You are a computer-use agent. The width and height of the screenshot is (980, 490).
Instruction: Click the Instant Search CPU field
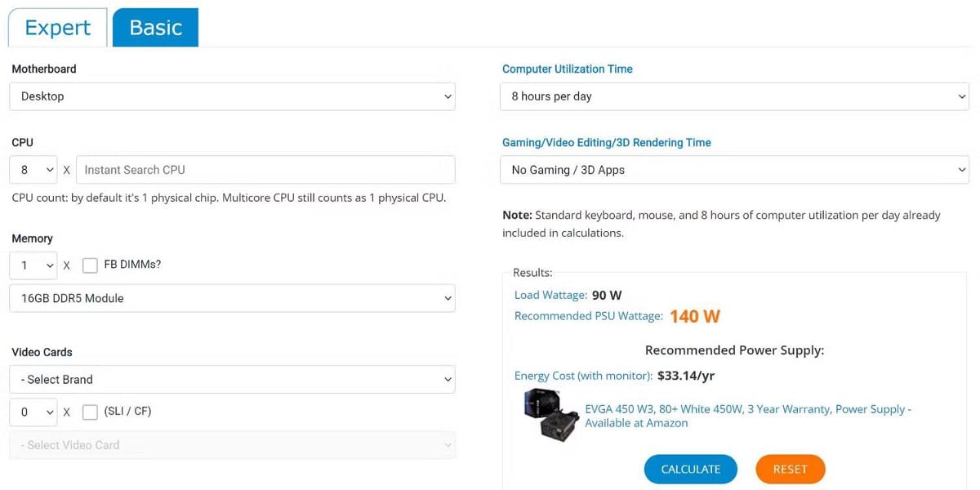(x=265, y=170)
